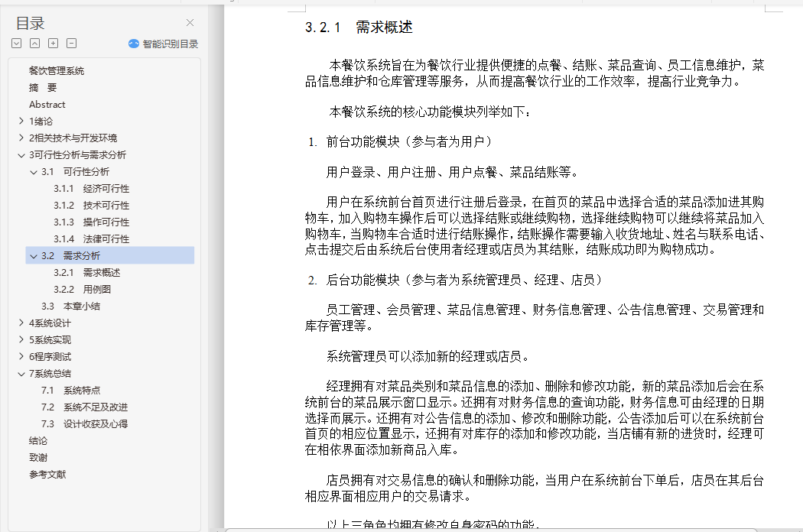
Task: Jump to 致谢 entry
Action: click(x=38, y=457)
